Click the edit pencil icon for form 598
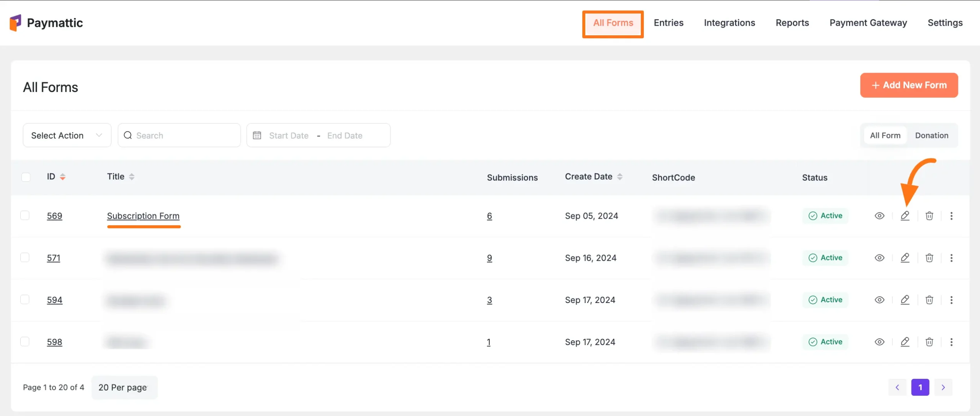 pyautogui.click(x=905, y=342)
